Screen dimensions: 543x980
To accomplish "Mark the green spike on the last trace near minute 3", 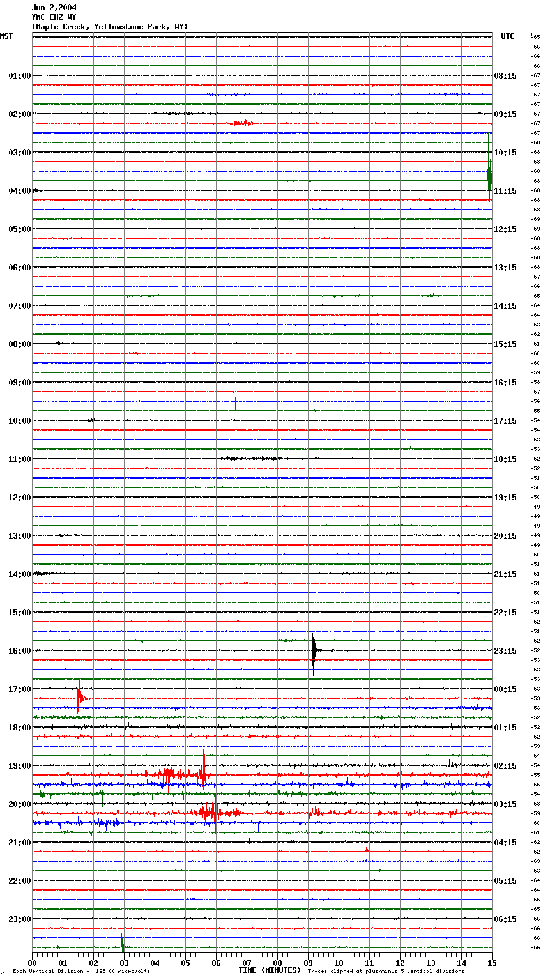I will click(x=122, y=943).
